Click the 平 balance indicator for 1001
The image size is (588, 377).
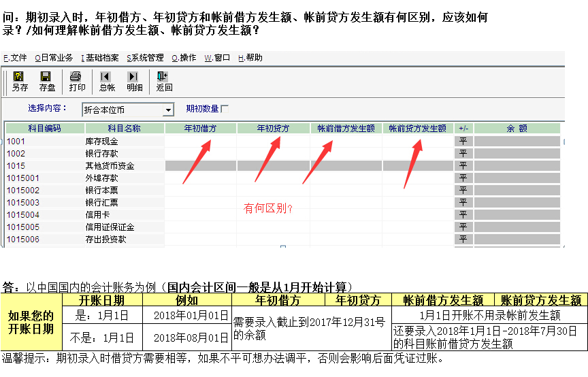point(463,142)
